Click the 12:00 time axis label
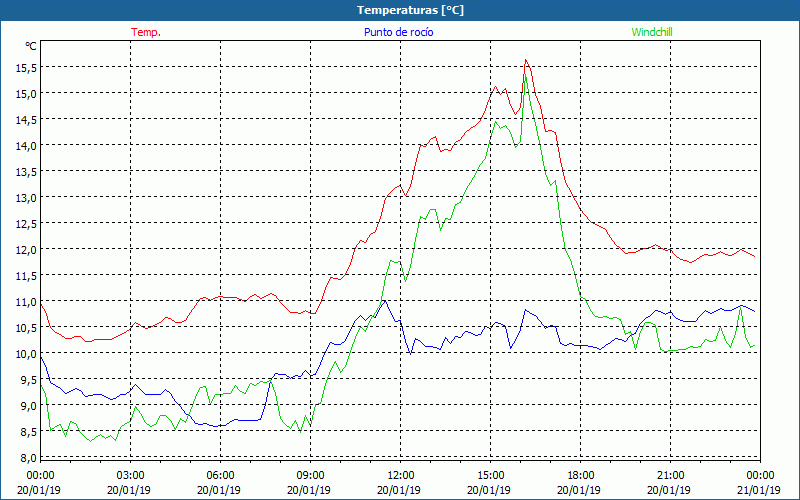Screen dimensions: 800x500 point(401,476)
